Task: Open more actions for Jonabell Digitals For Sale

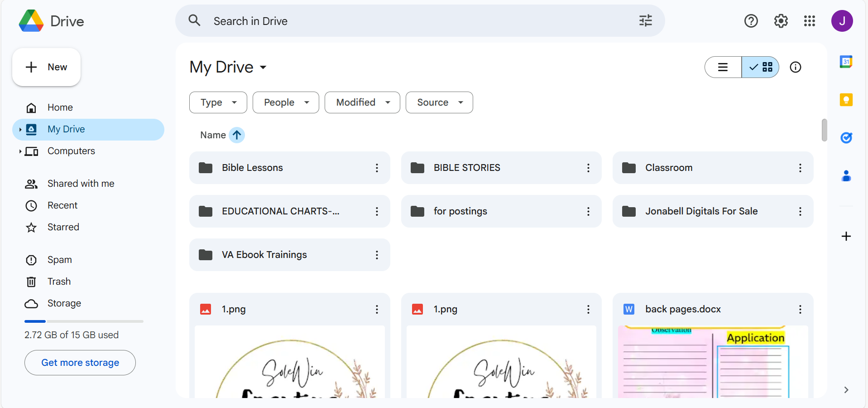Action: click(x=800, y=211)
